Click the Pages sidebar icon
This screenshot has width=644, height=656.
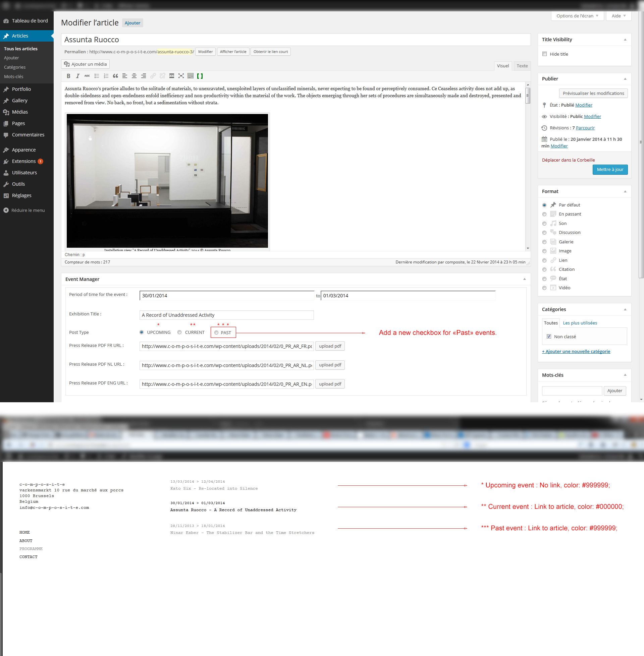coord(6,123)
